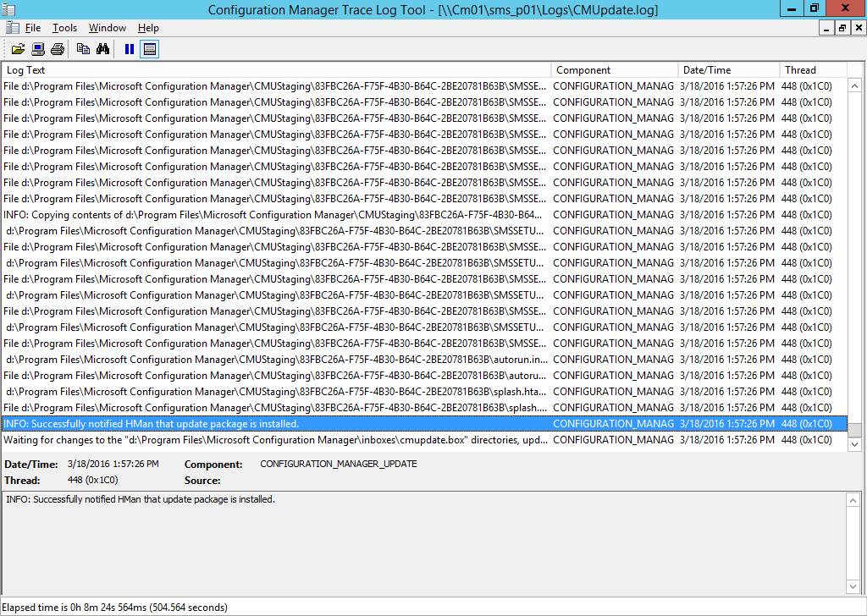
Task: Select 'INFO: Successfully notified HMan' highlighted row
Action: (424, 424)
